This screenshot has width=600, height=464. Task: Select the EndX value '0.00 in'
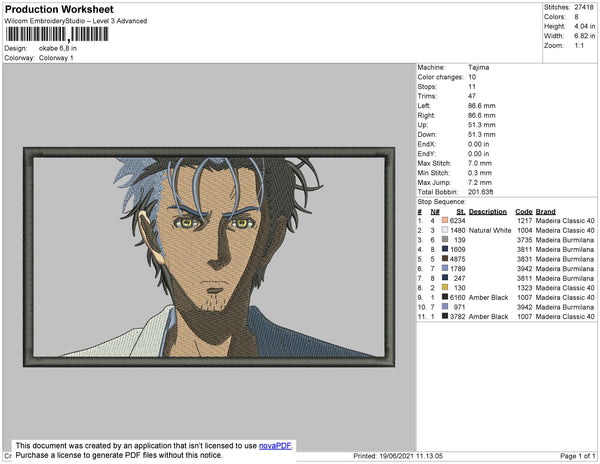pos(478,144)
